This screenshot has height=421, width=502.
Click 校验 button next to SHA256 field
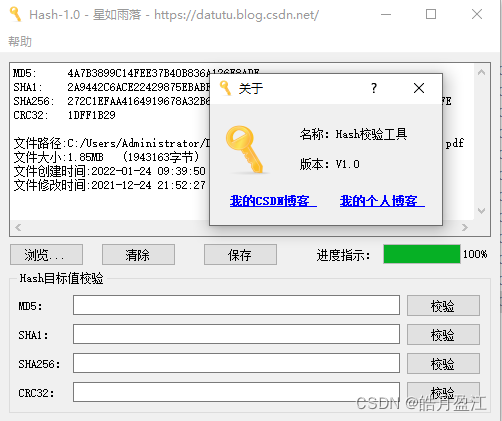point(443,363)
